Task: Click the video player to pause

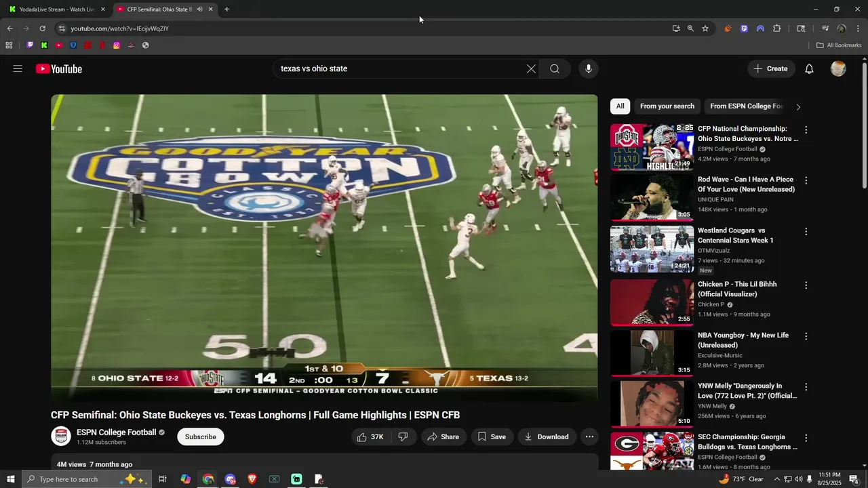Action: (324, 247)
